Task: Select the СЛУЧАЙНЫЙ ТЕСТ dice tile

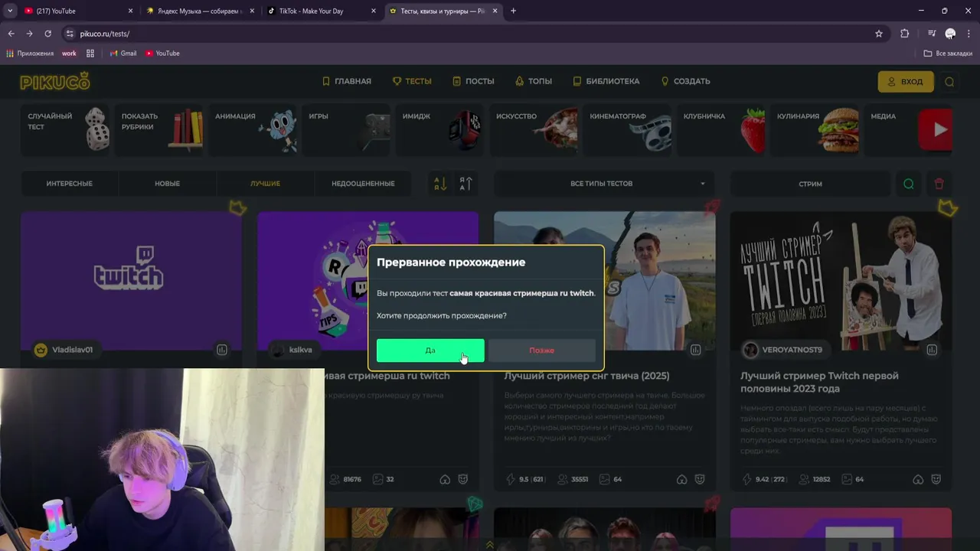Action: (67, 129)
